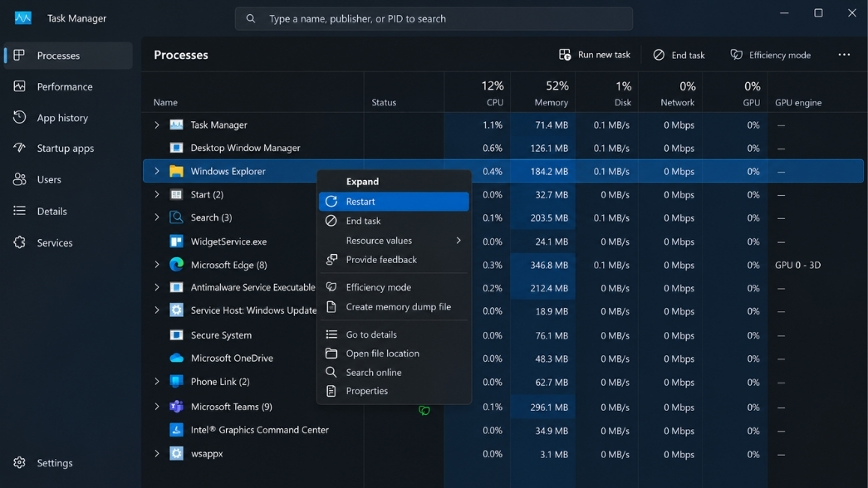Click the Run new task icon
Screen dimensions: 868x488
click(x=564, y=55)
